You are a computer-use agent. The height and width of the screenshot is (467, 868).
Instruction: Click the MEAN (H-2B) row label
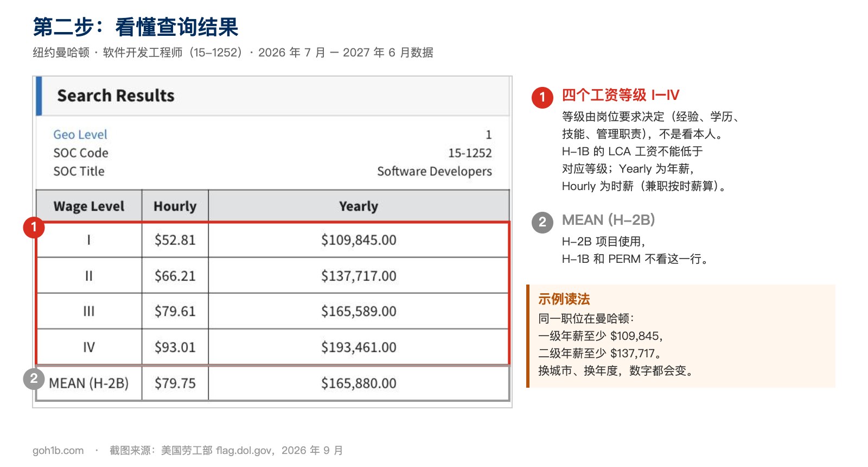click(89, 383)
